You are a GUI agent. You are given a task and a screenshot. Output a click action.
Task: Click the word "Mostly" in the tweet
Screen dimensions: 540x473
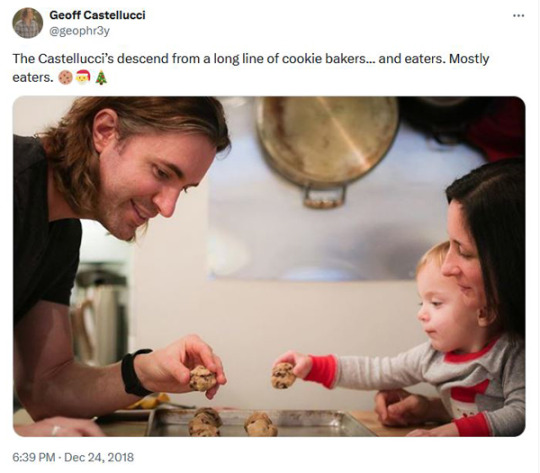pos(469,59)
